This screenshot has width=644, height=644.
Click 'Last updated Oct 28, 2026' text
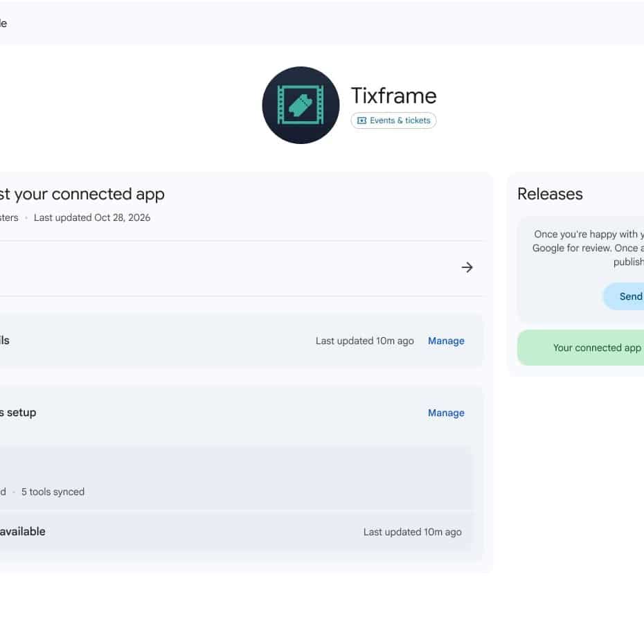pyautogui.click(x=92, y=217)
